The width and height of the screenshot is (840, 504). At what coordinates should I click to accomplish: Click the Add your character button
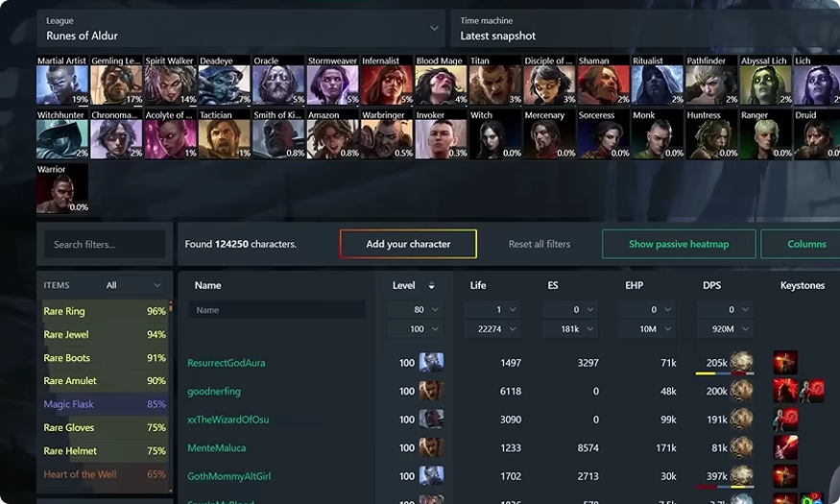pyautogui.click(x=408, y=244)
